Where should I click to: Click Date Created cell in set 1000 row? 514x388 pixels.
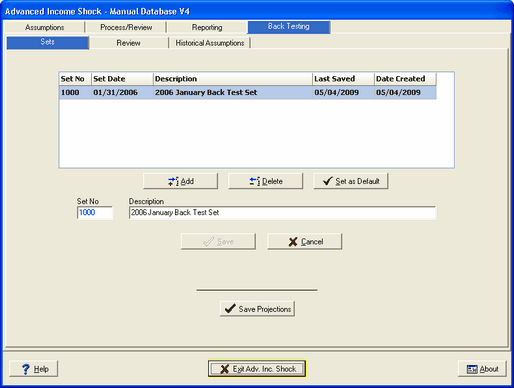point(405,92)
